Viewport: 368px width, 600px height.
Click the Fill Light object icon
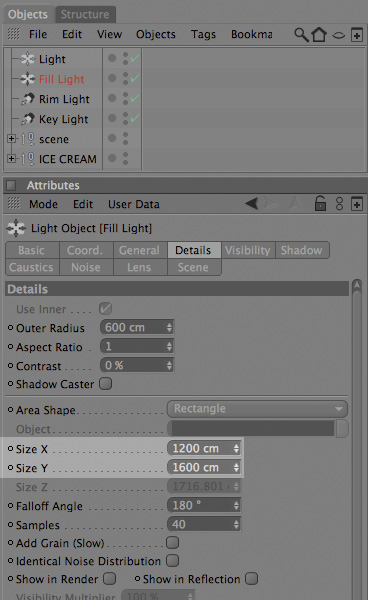click(x=28, y=79)
